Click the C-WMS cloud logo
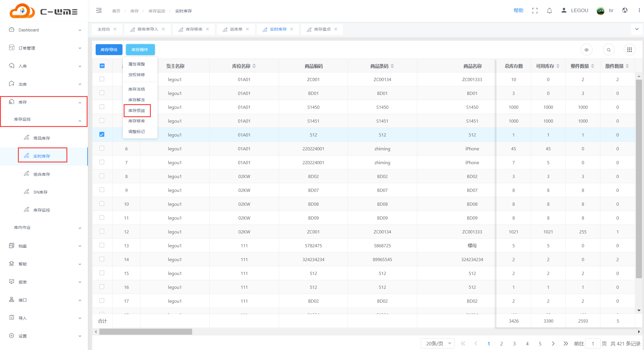Screen dimensions: 644x350 (44, 11)
